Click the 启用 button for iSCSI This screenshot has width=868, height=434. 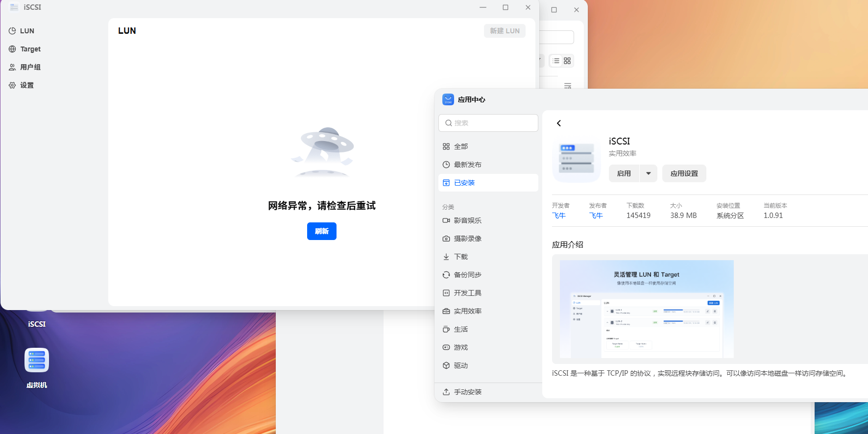[624, 173]
